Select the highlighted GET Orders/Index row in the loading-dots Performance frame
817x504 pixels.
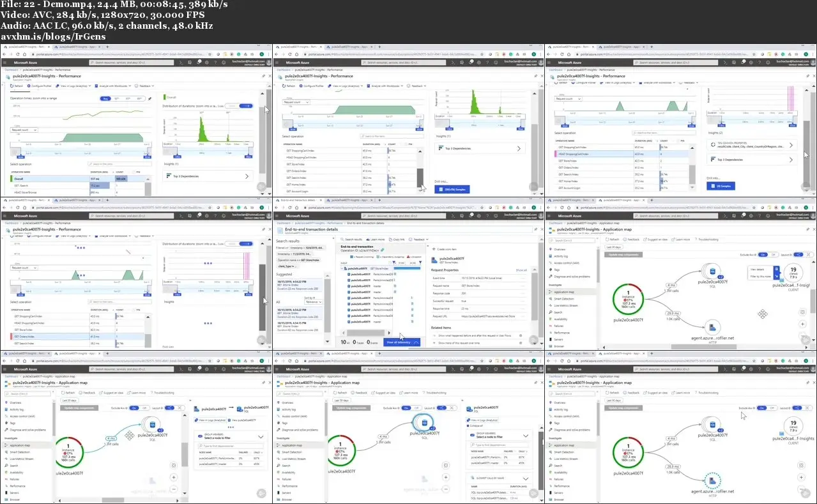pyautogui.click(x=78, y=335)
